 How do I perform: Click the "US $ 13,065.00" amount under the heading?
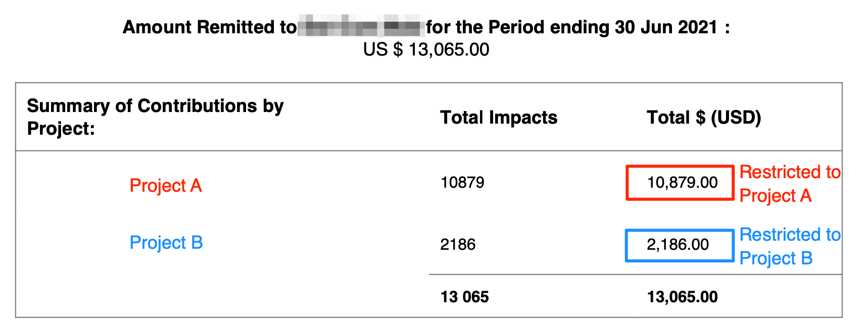[426, 50]
